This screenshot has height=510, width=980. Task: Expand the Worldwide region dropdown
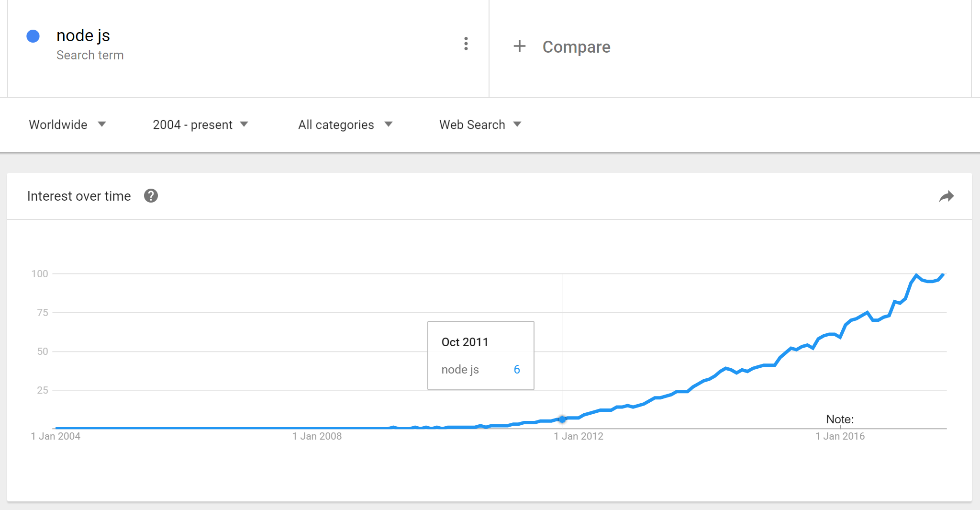(67, 125)
